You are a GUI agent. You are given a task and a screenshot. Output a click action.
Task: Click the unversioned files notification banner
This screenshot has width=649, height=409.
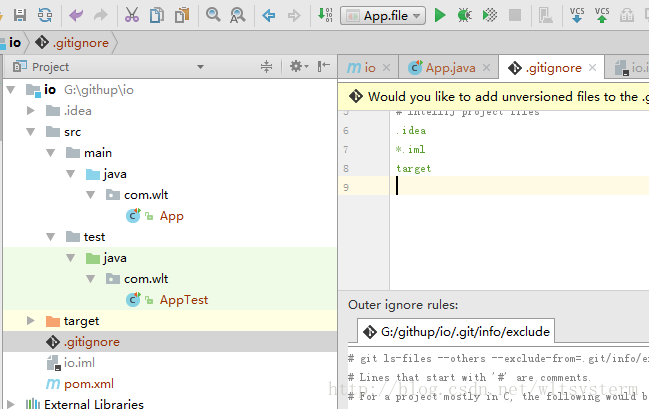coord(493,97)
